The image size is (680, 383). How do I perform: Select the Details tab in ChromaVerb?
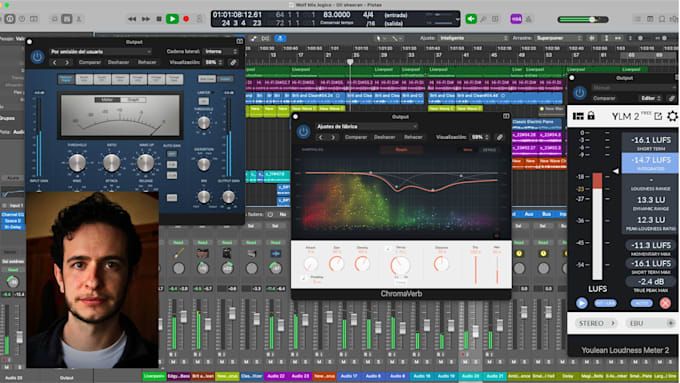[x=489, y=150]
